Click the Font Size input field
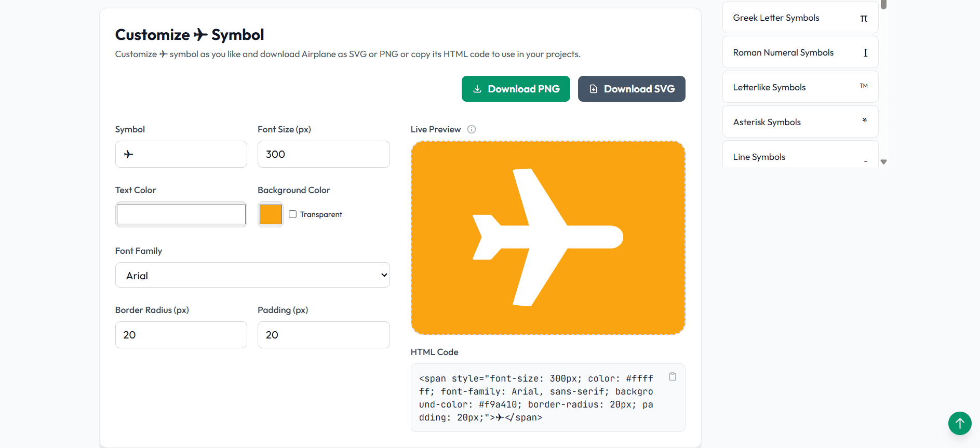The width and height of the screenshot is (980, 448). 324,154
